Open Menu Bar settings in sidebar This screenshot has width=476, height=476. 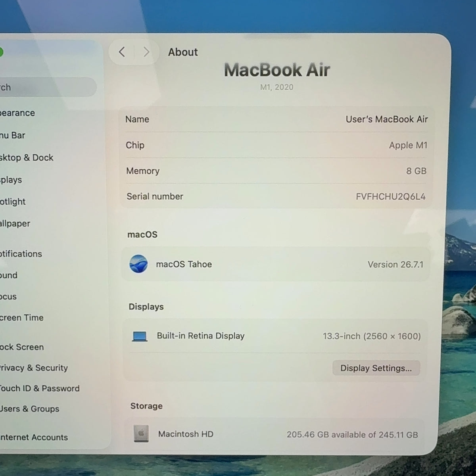pyautogui.click(x=13, y=135)
